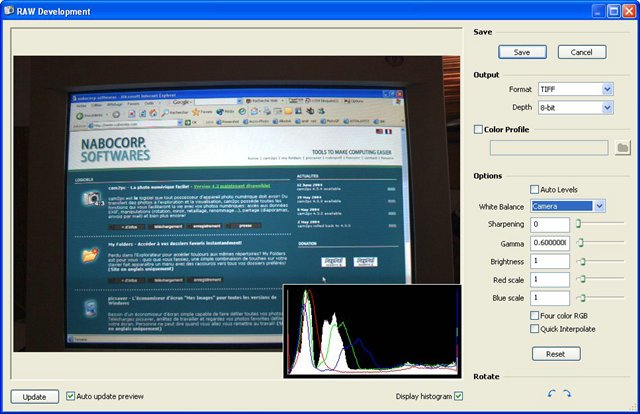Uncheck Display histogram
The width and height of the screenshot is (640, 414).
pyautogui.click(x=458, y=396)
